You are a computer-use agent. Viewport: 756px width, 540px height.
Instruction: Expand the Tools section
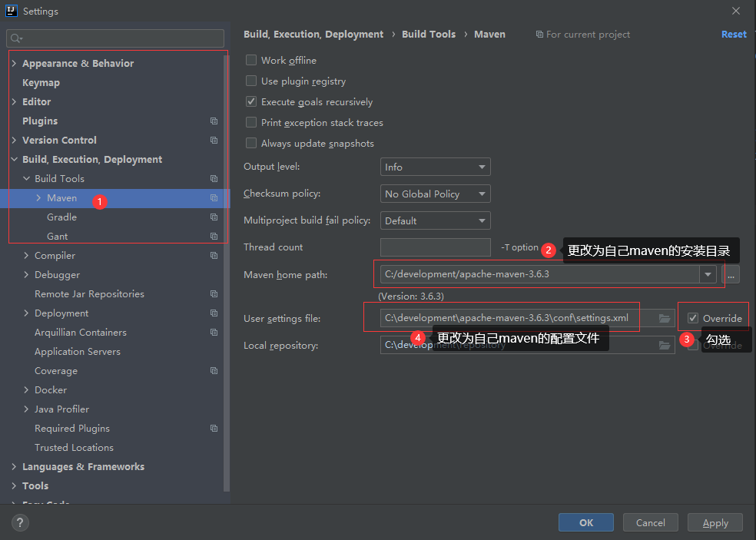14,486
